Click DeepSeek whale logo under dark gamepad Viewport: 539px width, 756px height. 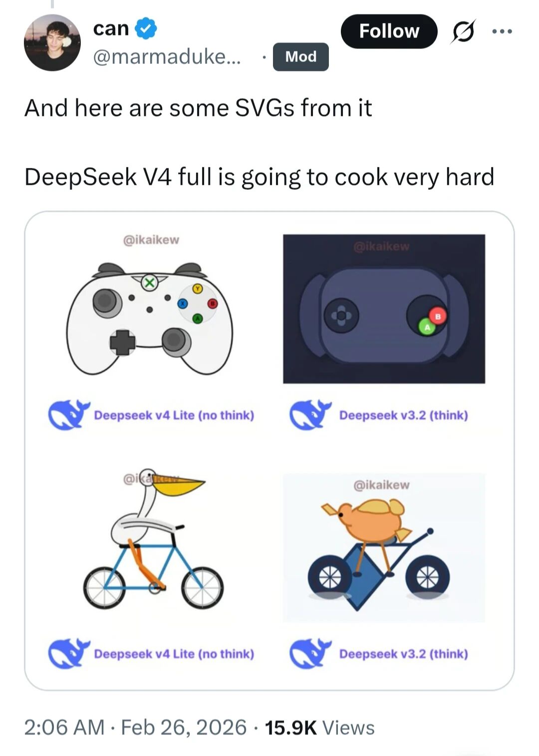pos(310,415)
